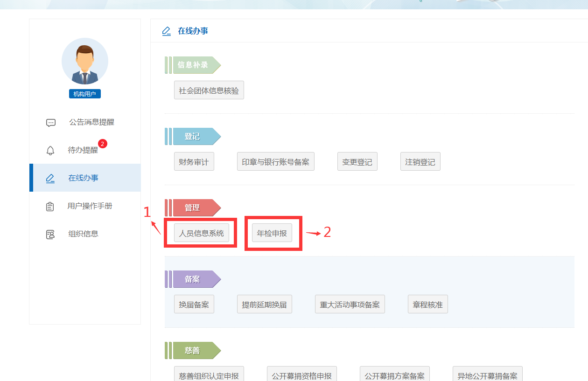Click 印章与银行账号备案 button
Screen dimensions: 588x381
tap(275, 162)
